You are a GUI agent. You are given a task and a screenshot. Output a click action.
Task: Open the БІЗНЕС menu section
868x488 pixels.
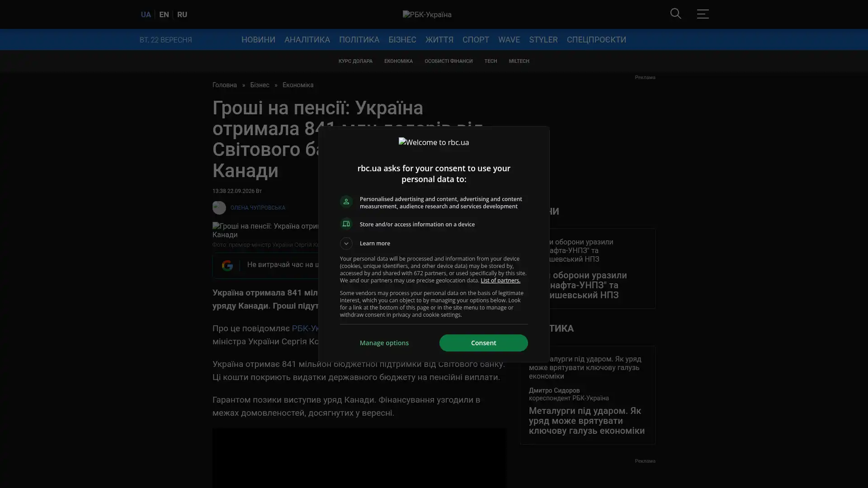pos(402,40)
